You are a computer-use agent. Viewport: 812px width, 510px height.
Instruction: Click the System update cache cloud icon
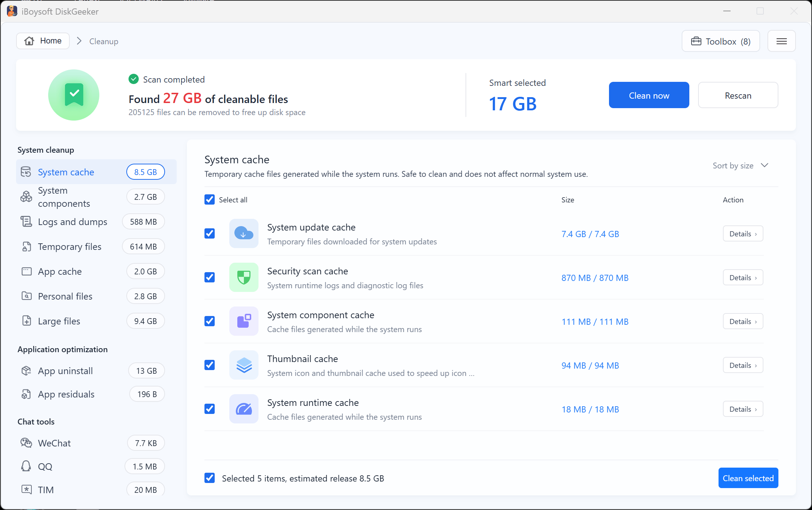click(x=244, y=233)
